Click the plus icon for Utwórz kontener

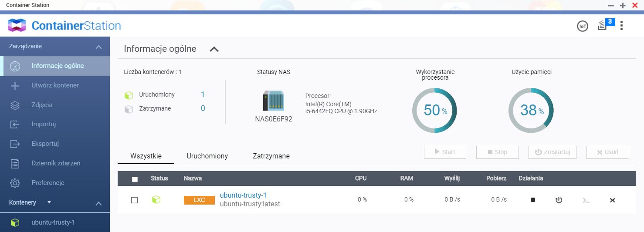(15, 85)
